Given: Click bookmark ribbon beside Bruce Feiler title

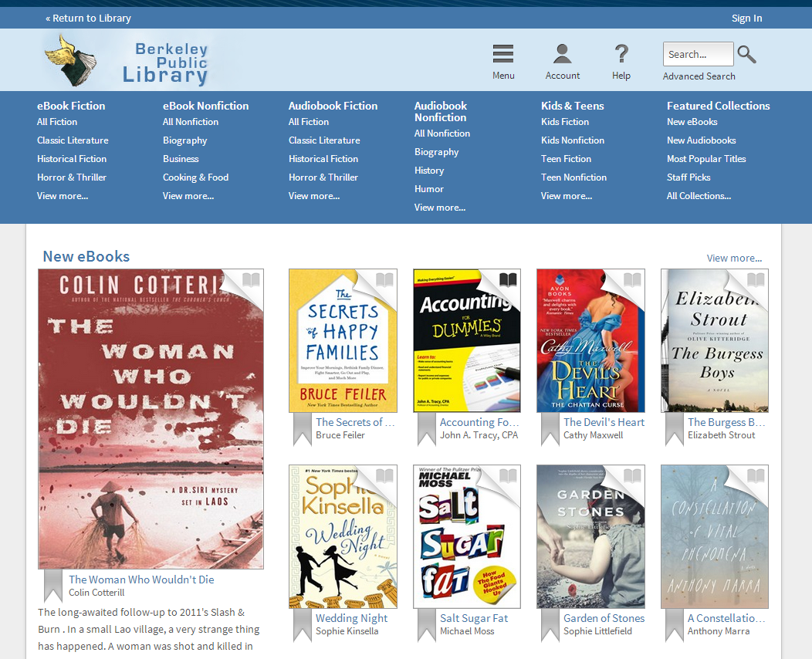Looking at the screenshot, I should point(303,429).
